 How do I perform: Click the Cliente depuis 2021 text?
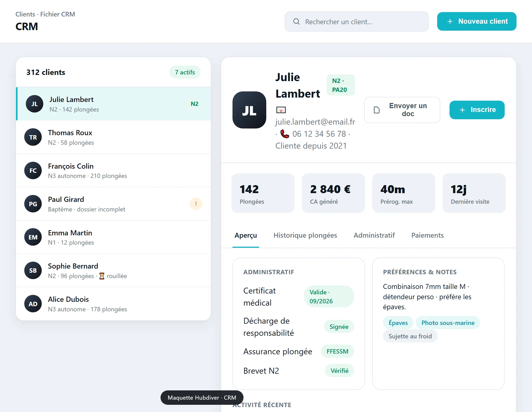pos(311,146)
